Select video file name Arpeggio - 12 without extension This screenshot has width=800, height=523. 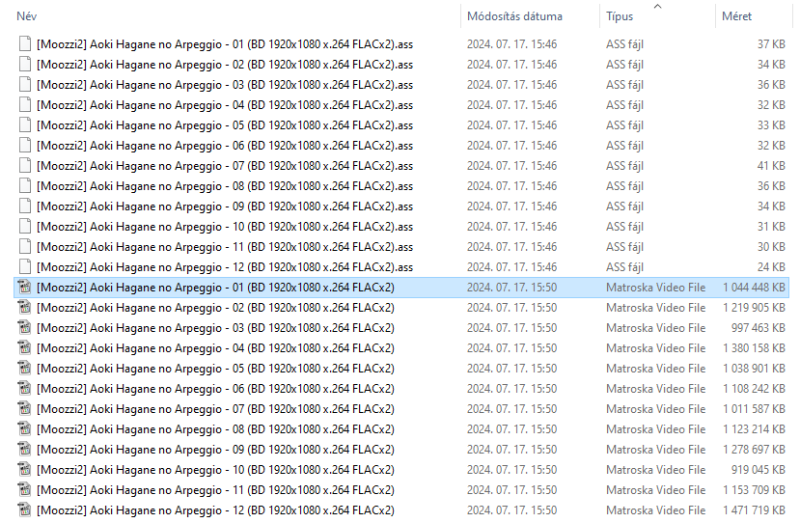click(215, 511)
